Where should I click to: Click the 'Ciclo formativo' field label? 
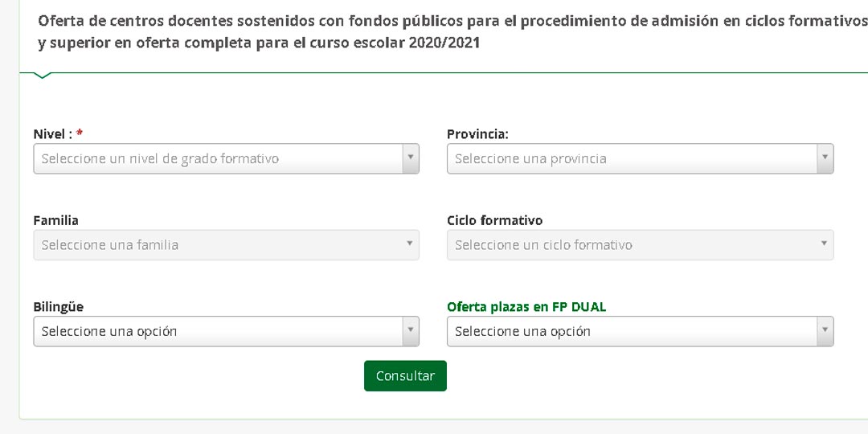(x=494, y=220)
